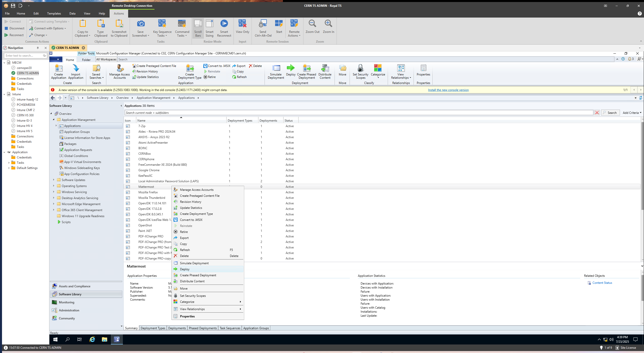The width and height of the screenshot is (644, 353).
Task: Click Search current node input field
Action: pyautogui.click(x=359, y=113)
